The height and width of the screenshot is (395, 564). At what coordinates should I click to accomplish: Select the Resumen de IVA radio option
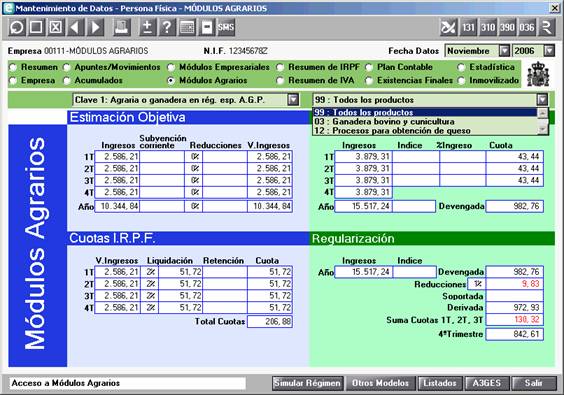[280, 81]
